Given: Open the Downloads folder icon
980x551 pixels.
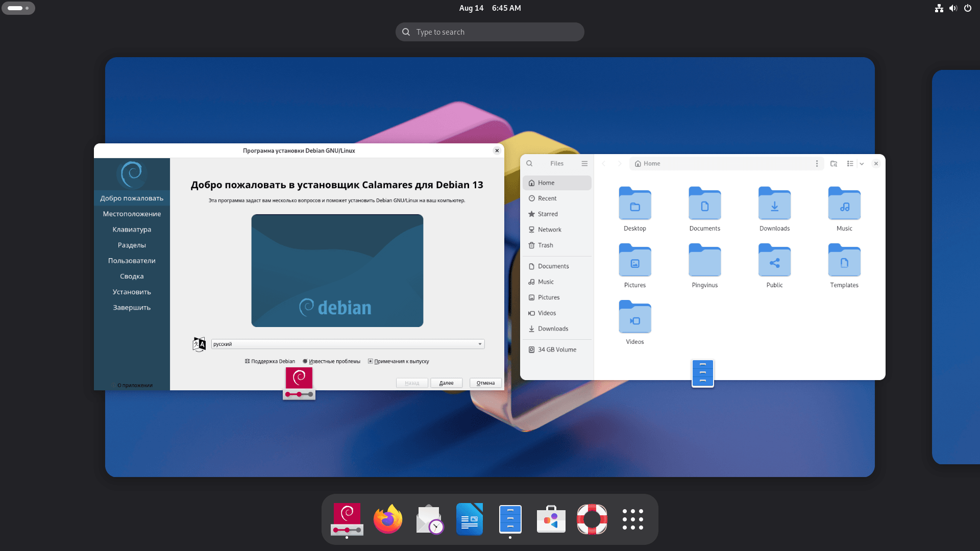Looking at the screenshot, I should pyautogui.click(x=774, y=204).
